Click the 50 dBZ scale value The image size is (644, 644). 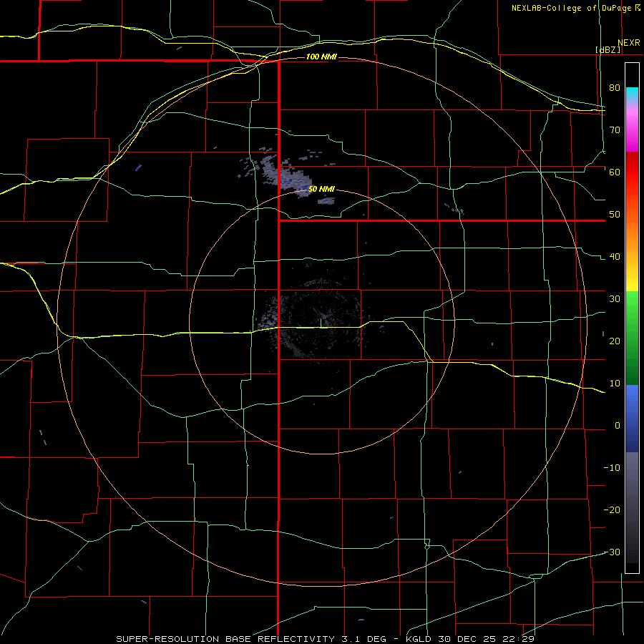point(615,215)
